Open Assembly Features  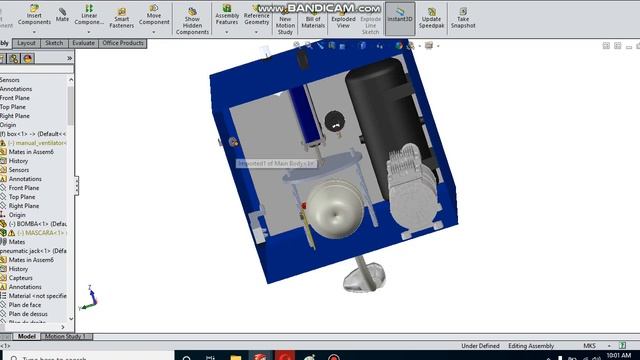click(227, 15)
